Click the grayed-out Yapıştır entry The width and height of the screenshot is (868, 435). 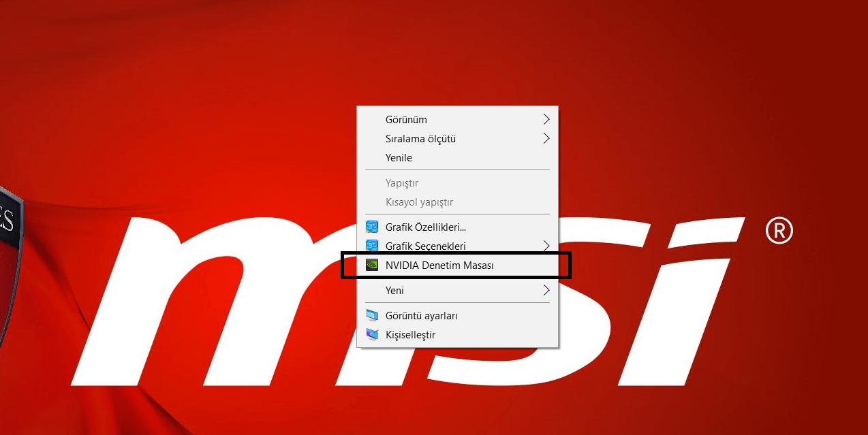(401, 182)
